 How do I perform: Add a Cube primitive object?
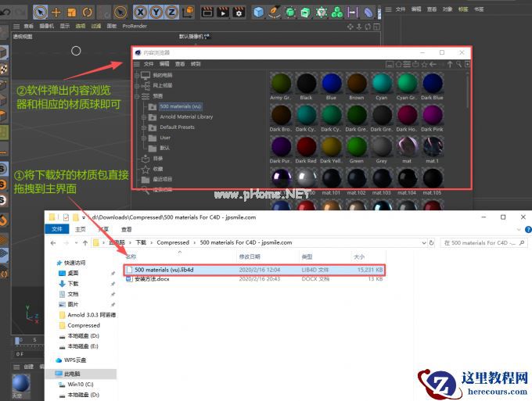[x=258, y=13]
